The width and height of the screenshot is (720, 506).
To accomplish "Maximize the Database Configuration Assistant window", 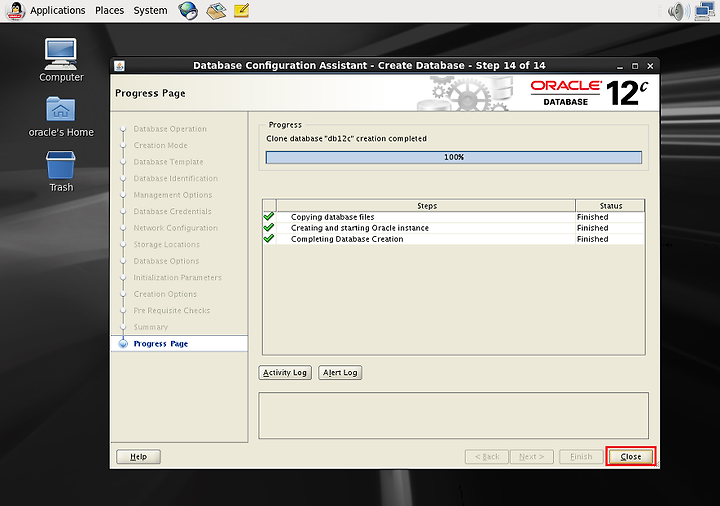I will pyautogui.click(x=635, y=66).
